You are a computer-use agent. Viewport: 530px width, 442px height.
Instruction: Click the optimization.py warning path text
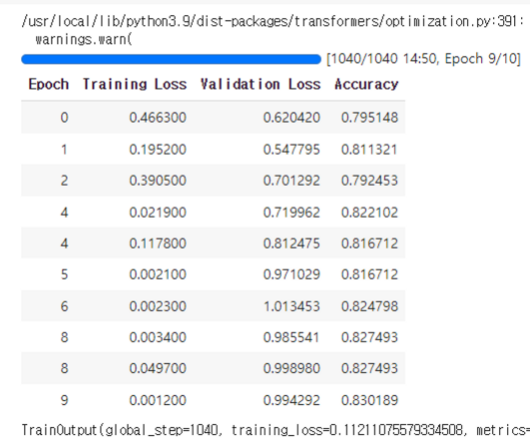click(x=272, y=22)
